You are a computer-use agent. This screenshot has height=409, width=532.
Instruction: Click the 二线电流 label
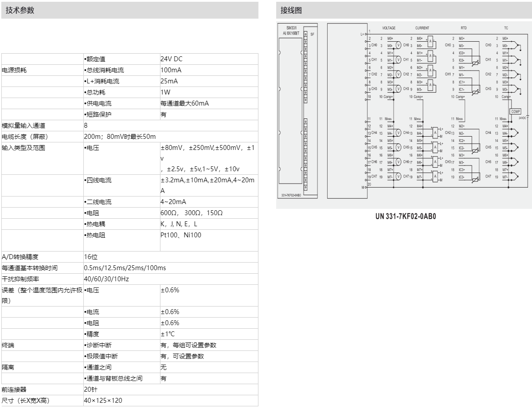click(x=98, y=202)
